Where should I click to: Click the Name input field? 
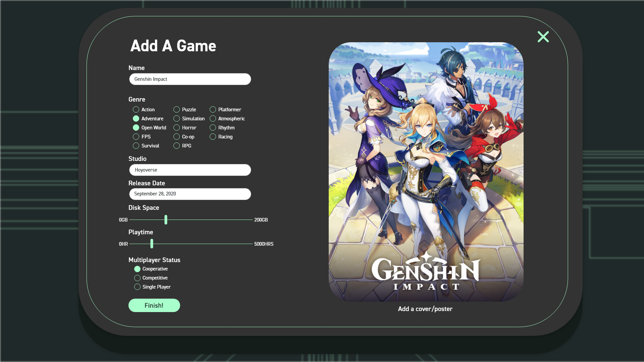tap(190, 79)
